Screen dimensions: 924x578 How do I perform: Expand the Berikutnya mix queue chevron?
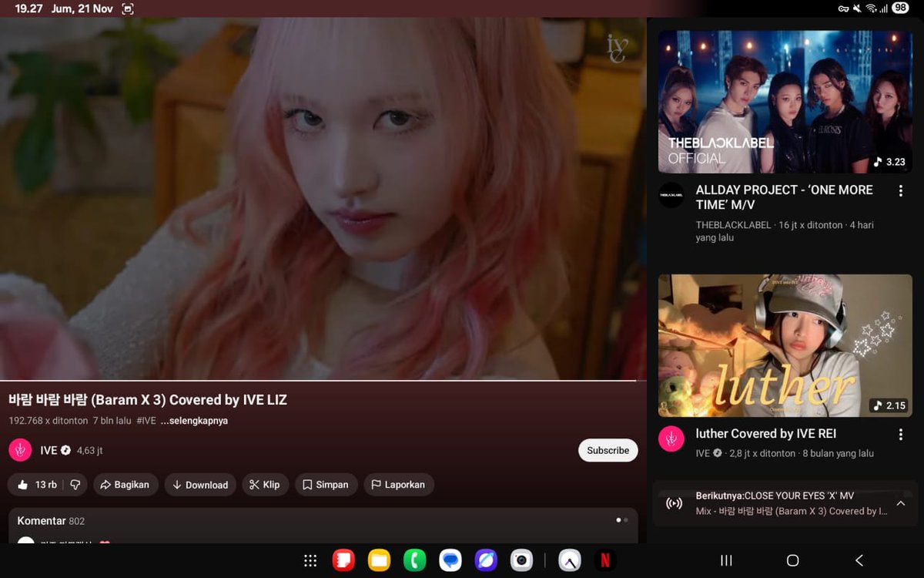901,503
